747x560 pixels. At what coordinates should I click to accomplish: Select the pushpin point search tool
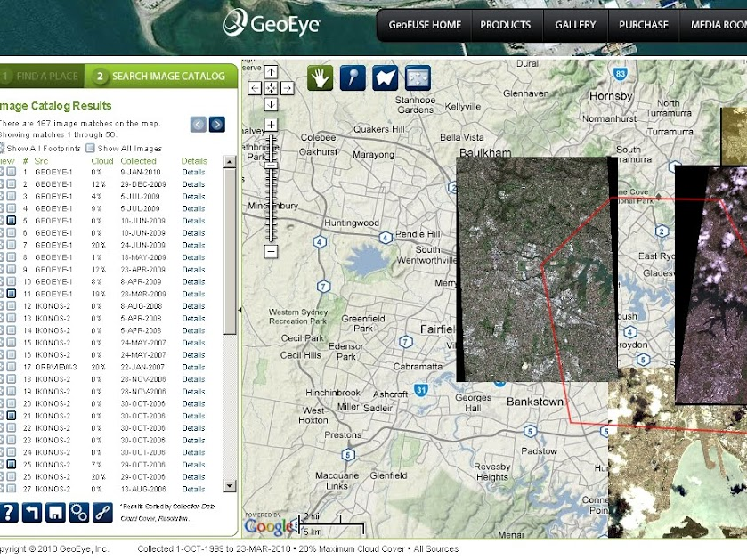click(x=353, y=77)
